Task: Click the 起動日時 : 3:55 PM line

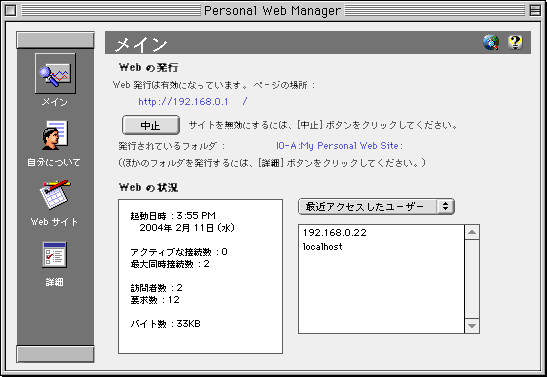Action: click(173, 216)
